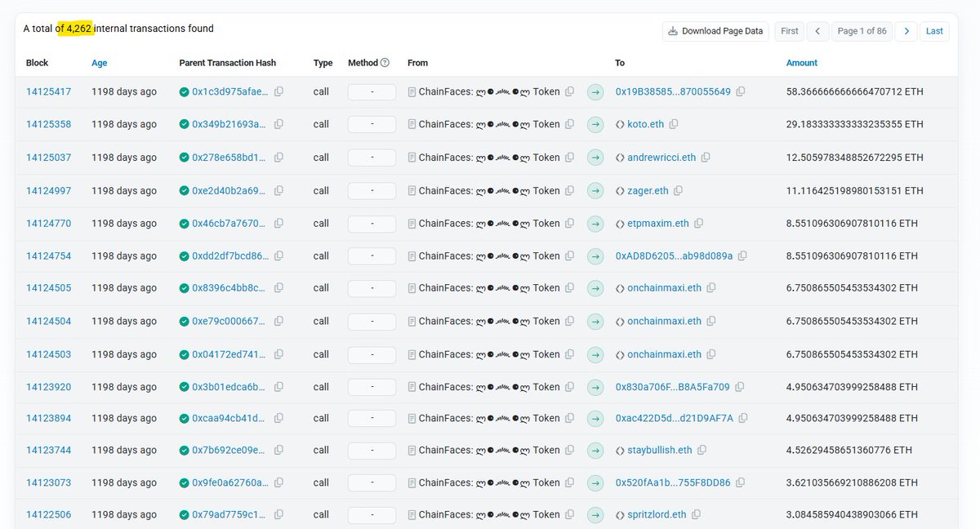
Task: Copy parent hash 0x349b21693a…
Action: point(278,124)
